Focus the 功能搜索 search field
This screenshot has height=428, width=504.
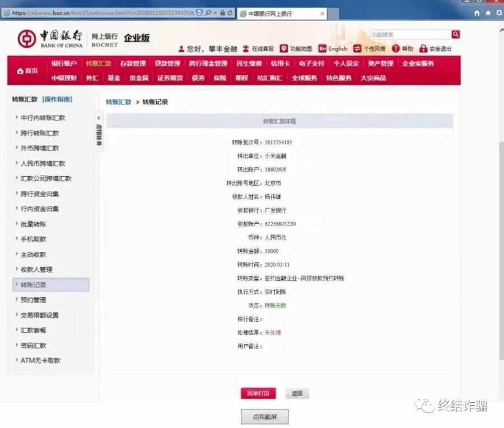coord(410,34)
